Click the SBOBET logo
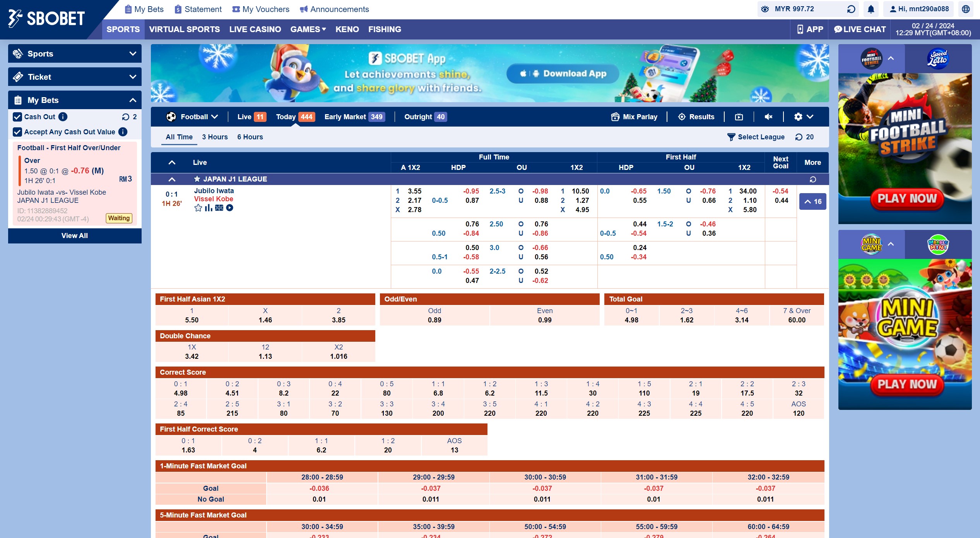 point(46,18)
